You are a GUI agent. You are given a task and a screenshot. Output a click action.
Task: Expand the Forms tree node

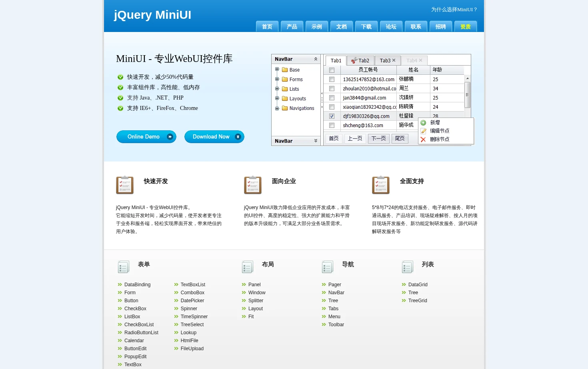tap(277, 79)
